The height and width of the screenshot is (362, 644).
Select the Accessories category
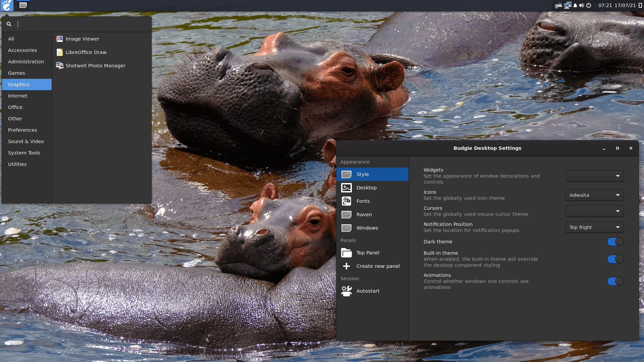click(x=27, y=50)
